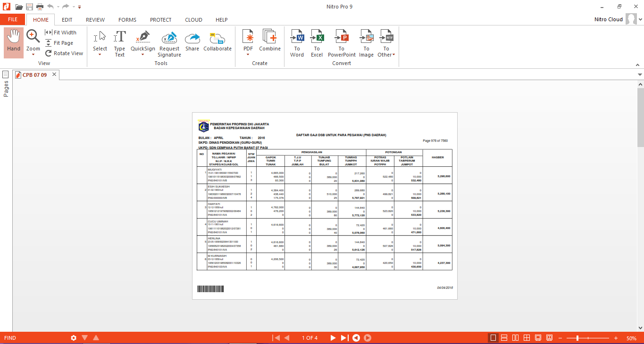Click zoom in plus in status bar
Screen dimensions: 644x344
(x=616, y=338)
